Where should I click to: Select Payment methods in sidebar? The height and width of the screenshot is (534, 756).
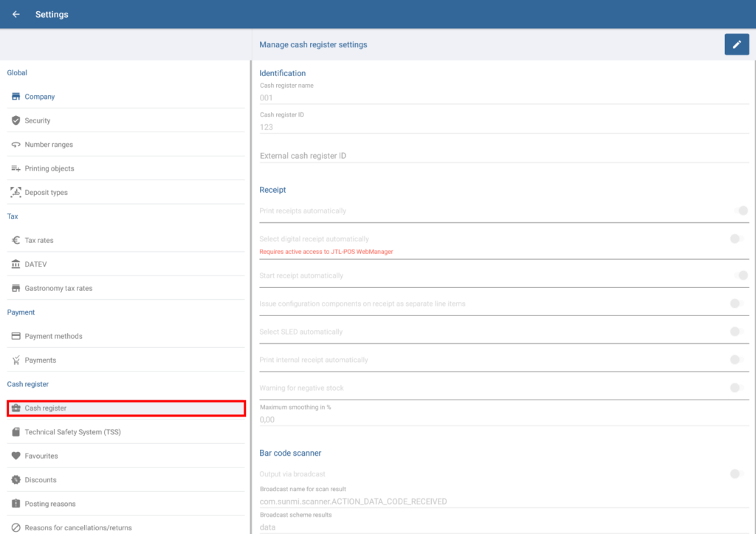[53, 336]
